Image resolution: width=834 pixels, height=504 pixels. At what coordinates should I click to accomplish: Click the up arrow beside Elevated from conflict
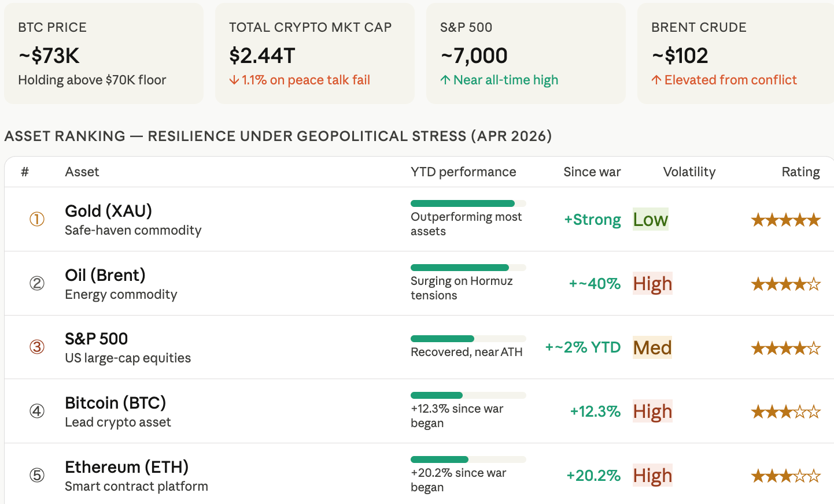656,80
